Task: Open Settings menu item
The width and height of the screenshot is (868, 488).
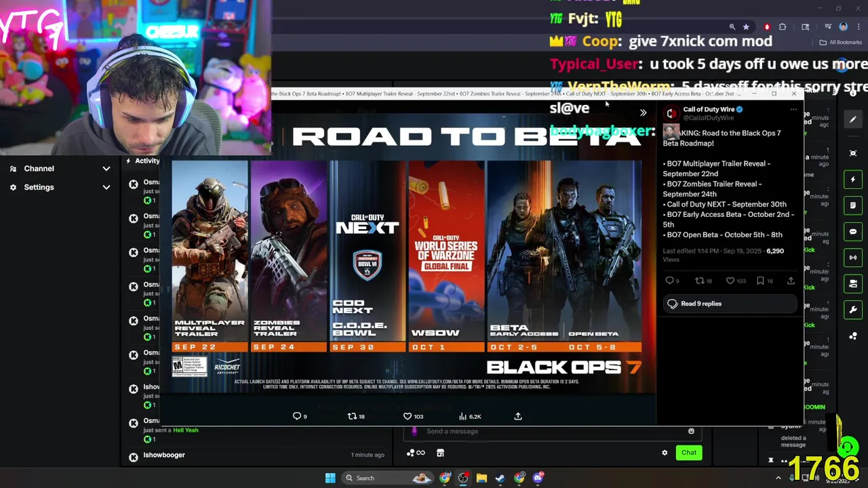Action: click(x=39, y=187)
